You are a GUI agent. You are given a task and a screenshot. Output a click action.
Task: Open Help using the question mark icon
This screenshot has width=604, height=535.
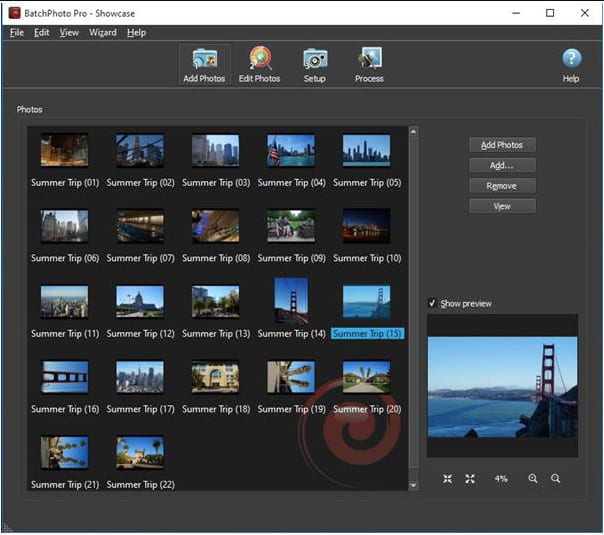pyautogui.click(x=571, y=59)
